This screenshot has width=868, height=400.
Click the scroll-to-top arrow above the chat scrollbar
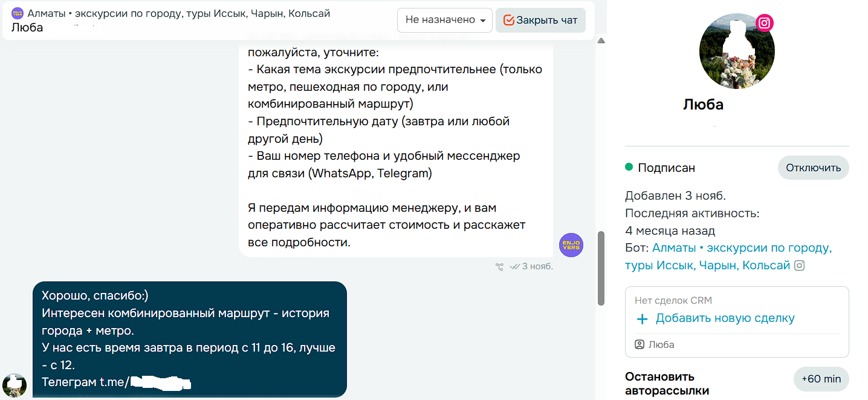[600, 41]
